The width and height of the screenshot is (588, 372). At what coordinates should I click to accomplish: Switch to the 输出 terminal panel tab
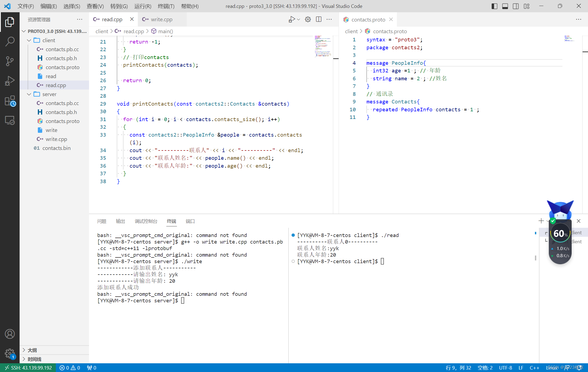coord(120,221)
